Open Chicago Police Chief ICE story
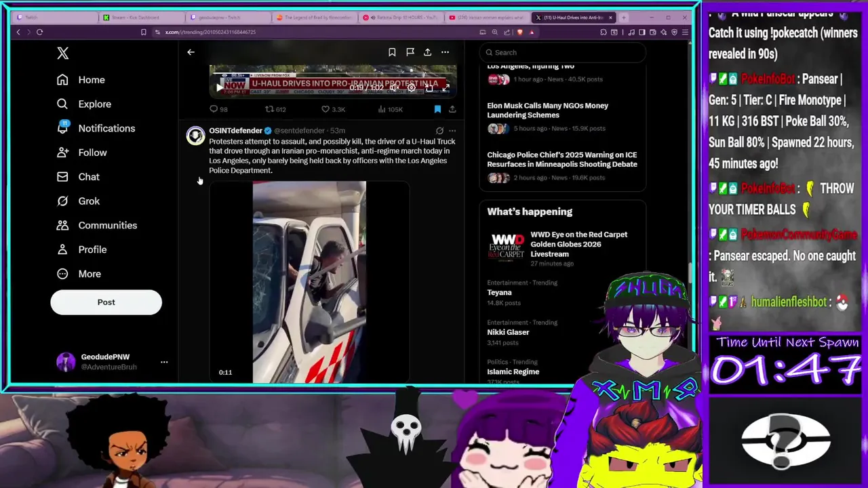This screenshot has width=868, height=488. tap(562, 166)
